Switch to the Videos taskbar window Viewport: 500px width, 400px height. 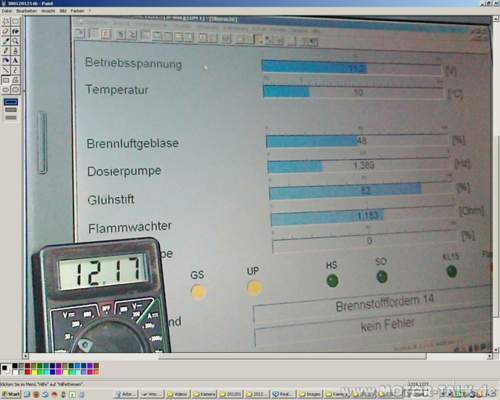[178, 394]
